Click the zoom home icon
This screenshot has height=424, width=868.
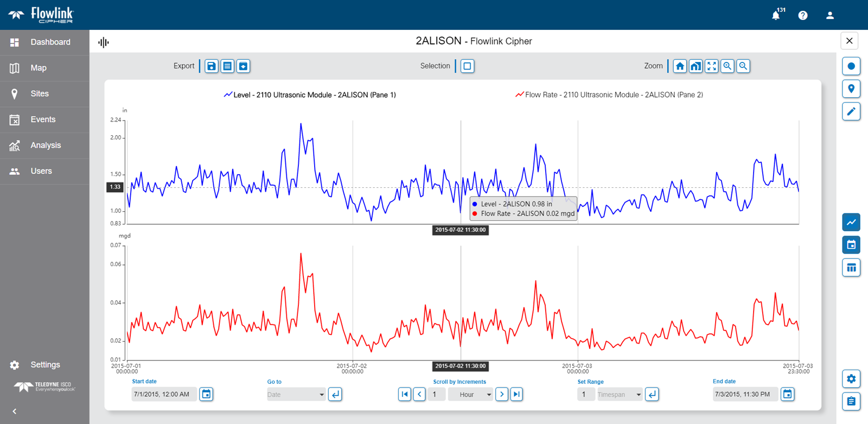point(680,66)
